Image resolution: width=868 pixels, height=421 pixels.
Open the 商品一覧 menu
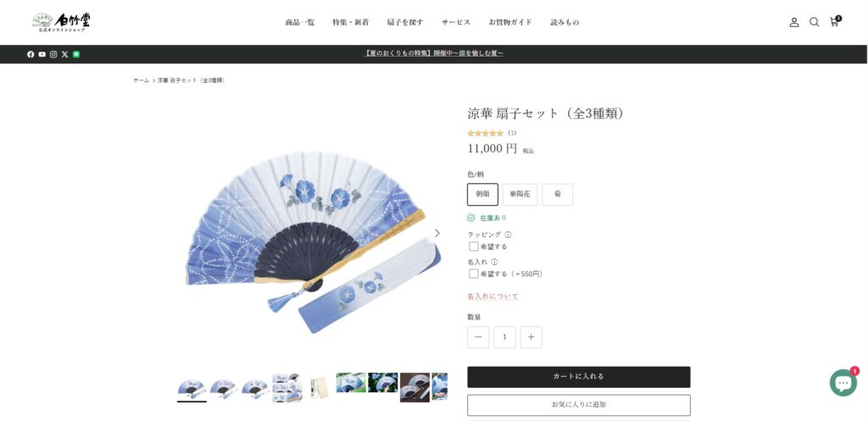[299, 22]
